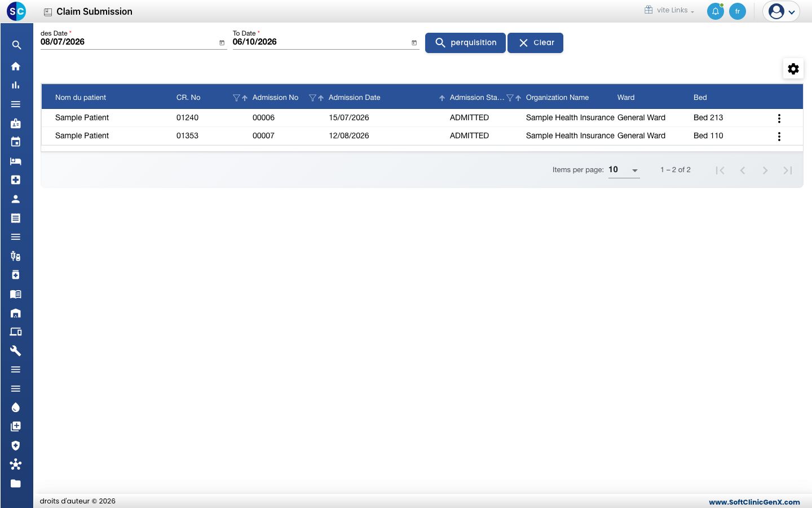Open the devices icon in sidebar

[x=16, y=332]
